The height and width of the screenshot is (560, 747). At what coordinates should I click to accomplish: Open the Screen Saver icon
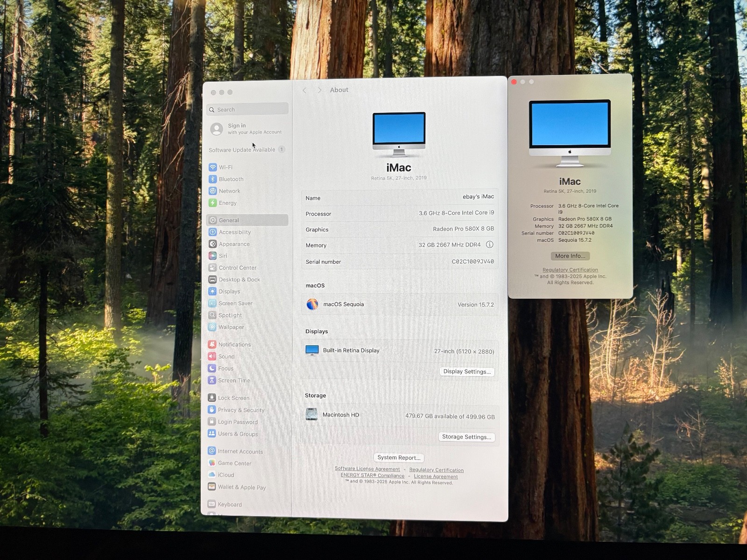[x=212, y=303]
